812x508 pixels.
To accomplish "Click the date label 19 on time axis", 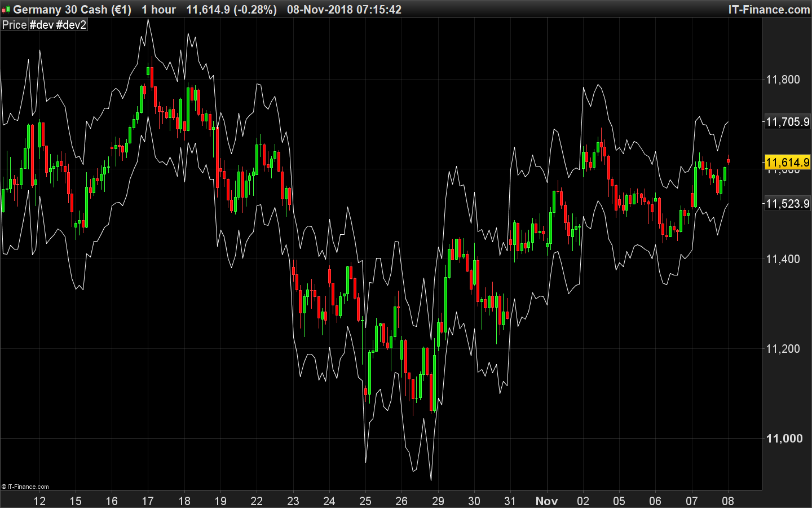I will (220, 501).
